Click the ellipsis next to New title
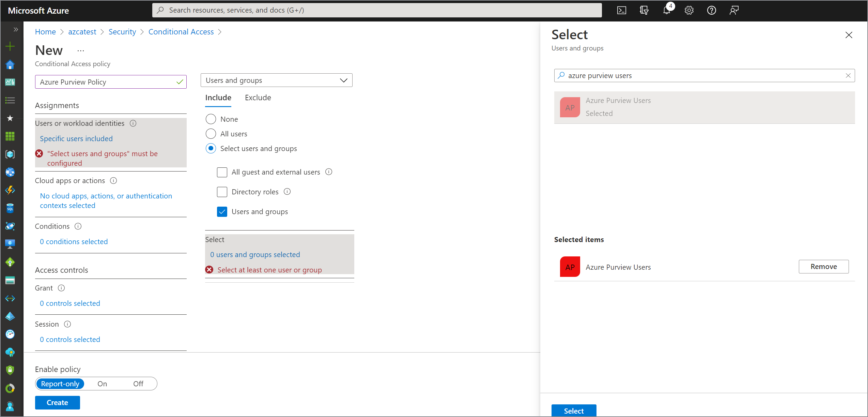Viewport: 868px width, 417px height. (80, 50)
